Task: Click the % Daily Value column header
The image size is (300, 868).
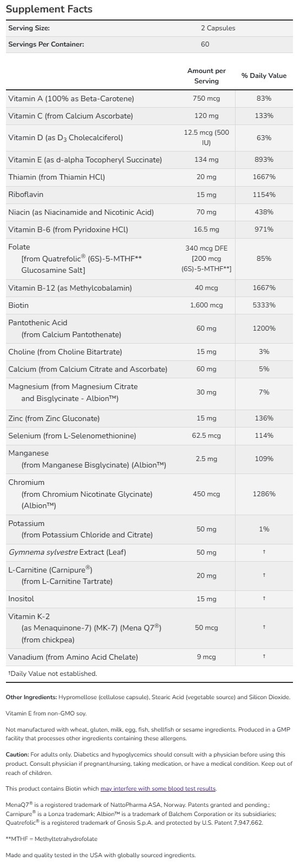Action: tap(264, 76)
